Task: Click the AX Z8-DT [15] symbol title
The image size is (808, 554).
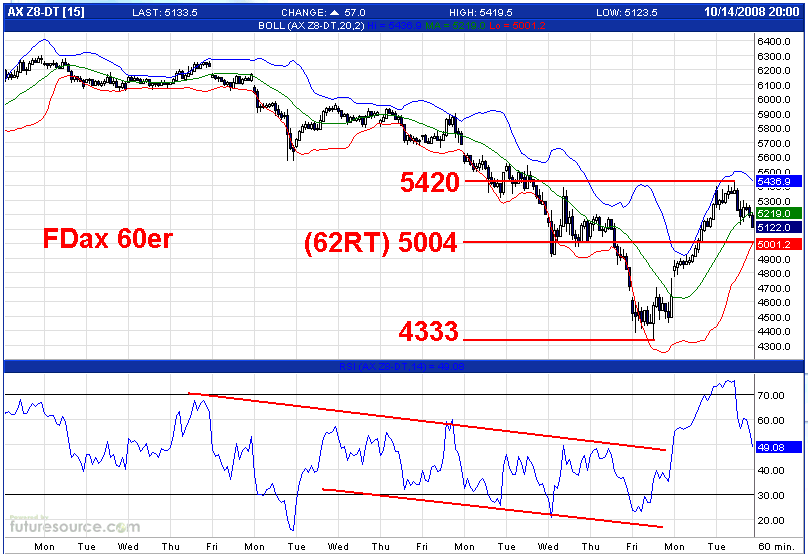Action: [46, 12]
